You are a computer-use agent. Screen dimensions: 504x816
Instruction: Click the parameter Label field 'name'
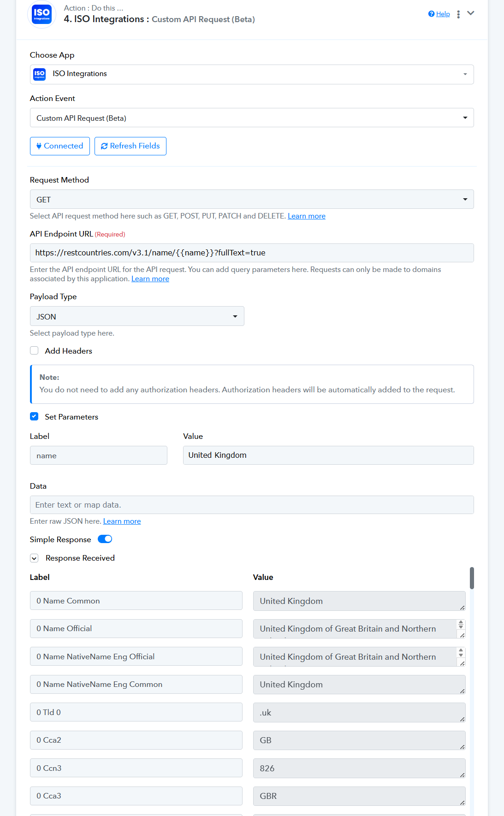99,455
